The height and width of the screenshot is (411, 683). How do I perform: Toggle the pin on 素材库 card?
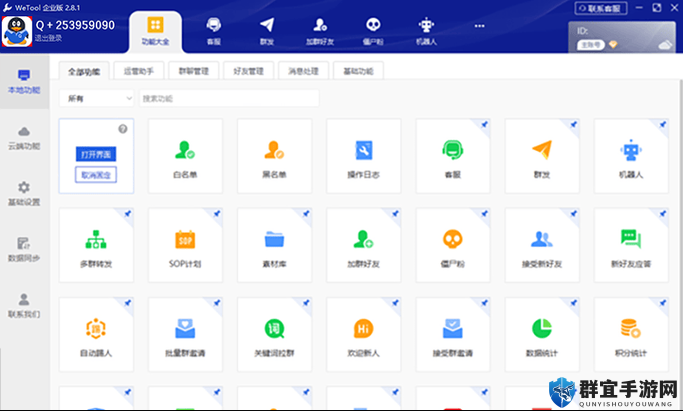coord(306,214)
